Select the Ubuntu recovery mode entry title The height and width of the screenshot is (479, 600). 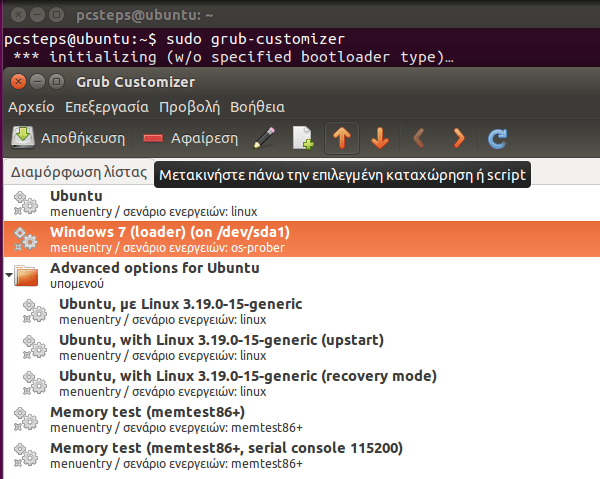pos(248,376)
